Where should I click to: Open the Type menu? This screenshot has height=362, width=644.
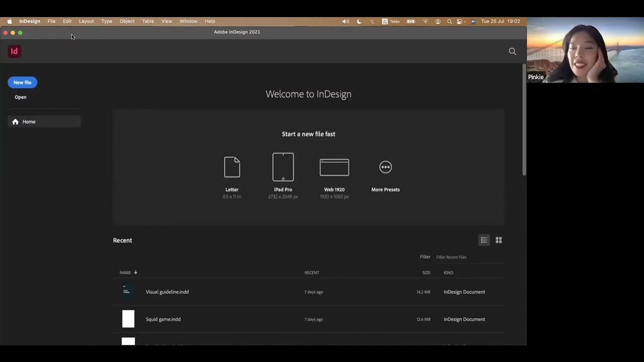point(107,21)
